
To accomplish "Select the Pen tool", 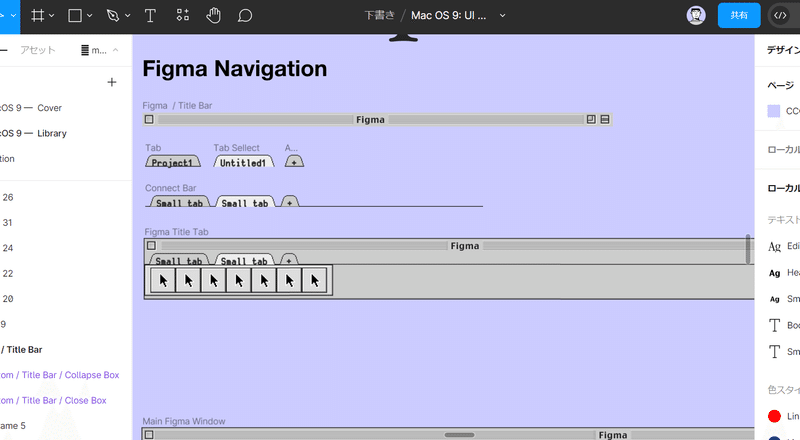I will pyautogui.click(x=112, y=15).
